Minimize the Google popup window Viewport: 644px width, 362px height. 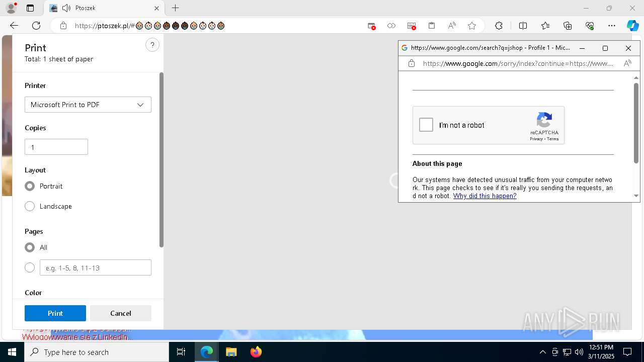click(582, 48)
